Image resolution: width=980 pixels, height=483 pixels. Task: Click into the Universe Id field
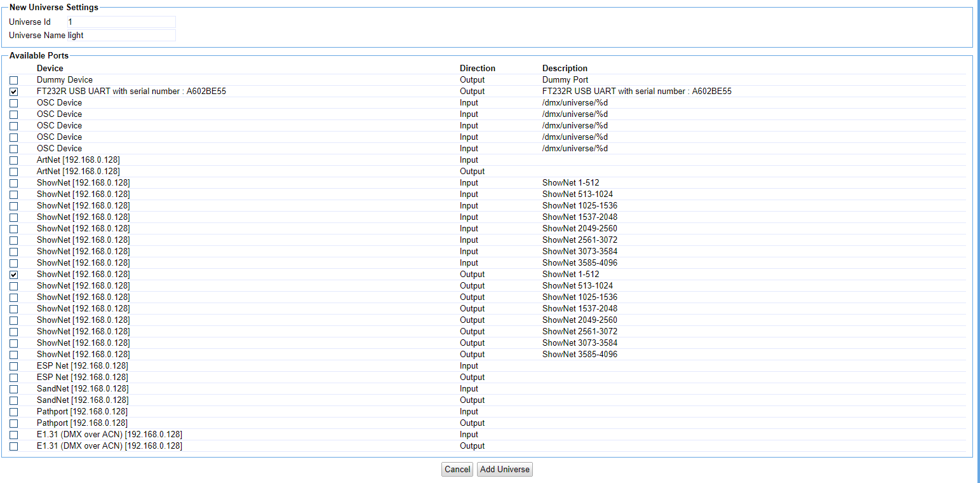[121, 22]
